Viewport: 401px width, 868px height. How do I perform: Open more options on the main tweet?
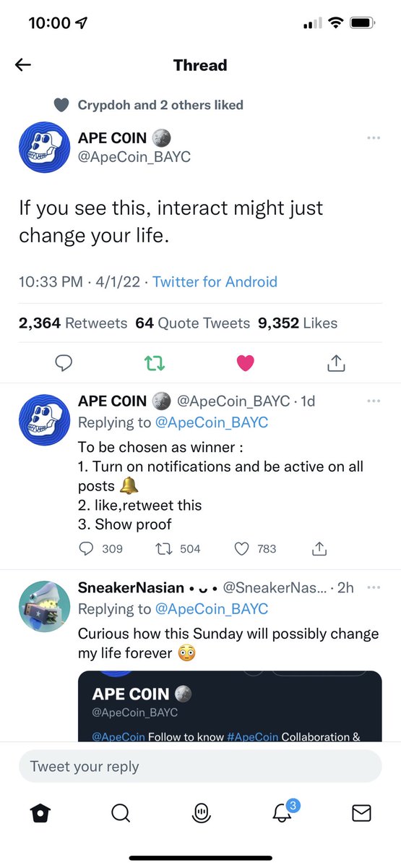pyautogui.click(x=374, y=137)
